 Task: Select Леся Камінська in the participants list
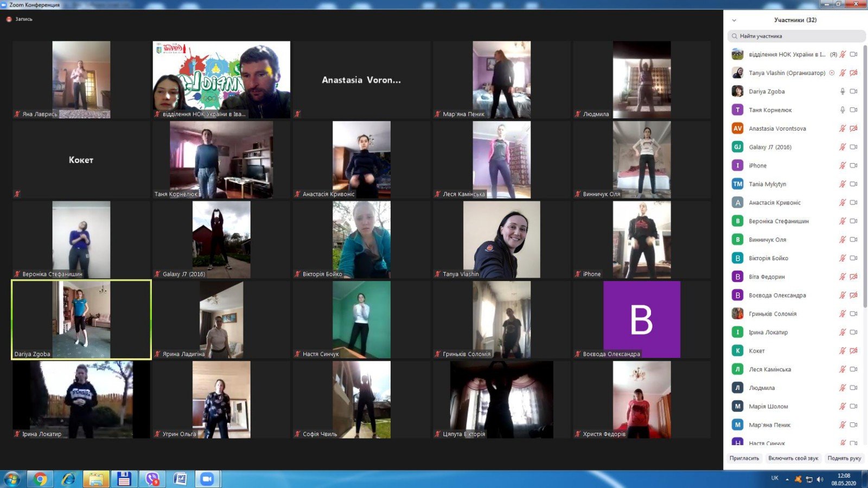click(x=769, y=369)
